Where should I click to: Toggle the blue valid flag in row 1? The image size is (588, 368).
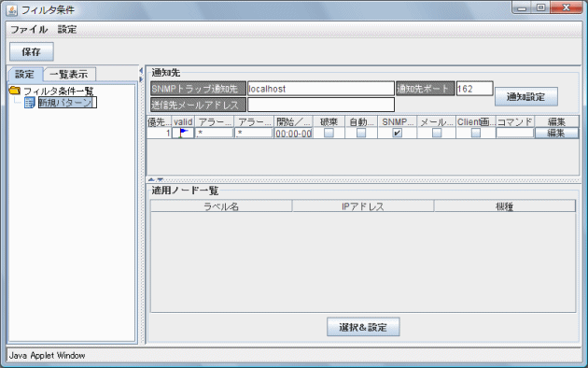coord(183,133)
